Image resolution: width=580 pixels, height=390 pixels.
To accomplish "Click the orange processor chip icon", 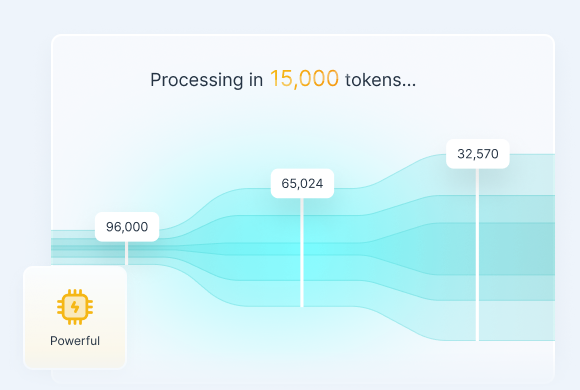I will coord(75,307).
